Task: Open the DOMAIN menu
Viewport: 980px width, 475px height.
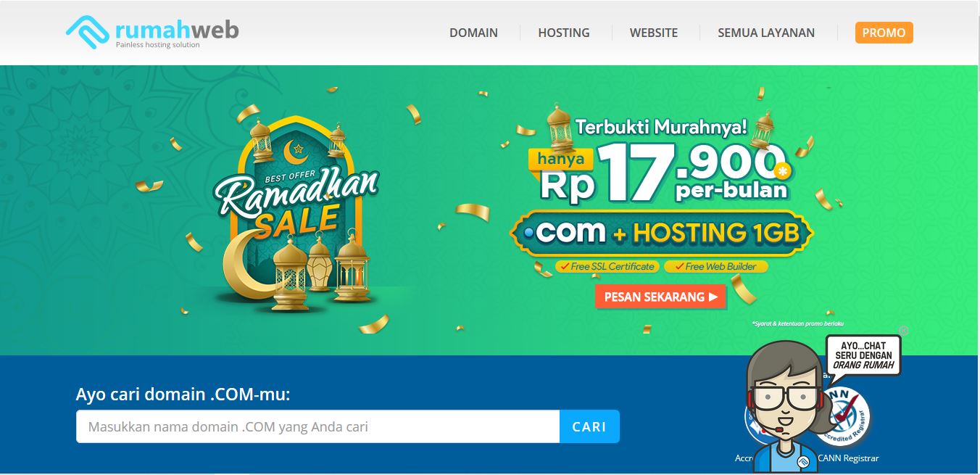Action: (473, 33)
